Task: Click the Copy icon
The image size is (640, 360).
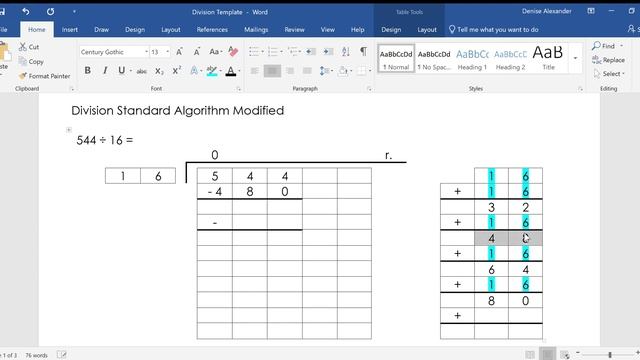Action: [x=23, y=61]
